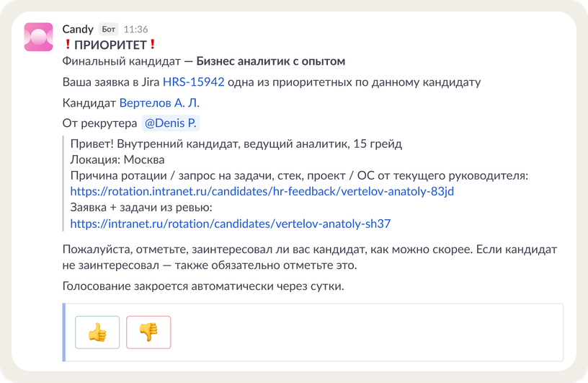The width and height of the screenshot is (588, 383).
Task: Click the blue bar beside voting buttons
Action: (x=64, y=332)
